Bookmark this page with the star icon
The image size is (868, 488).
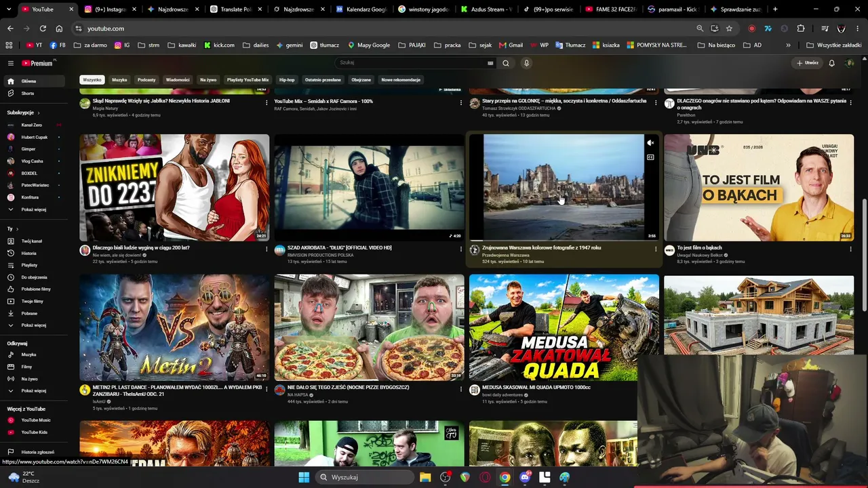[x=729, y=28]
